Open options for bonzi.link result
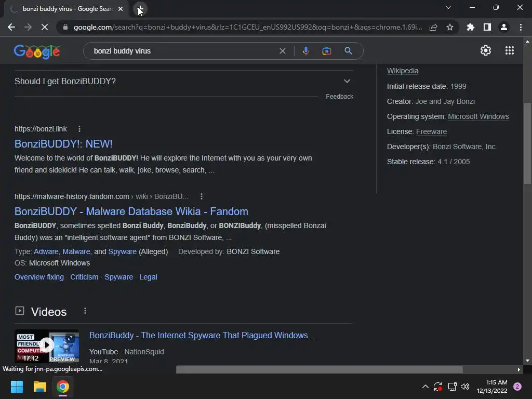This screenshot has width=532, height=399. click(79, 129)
